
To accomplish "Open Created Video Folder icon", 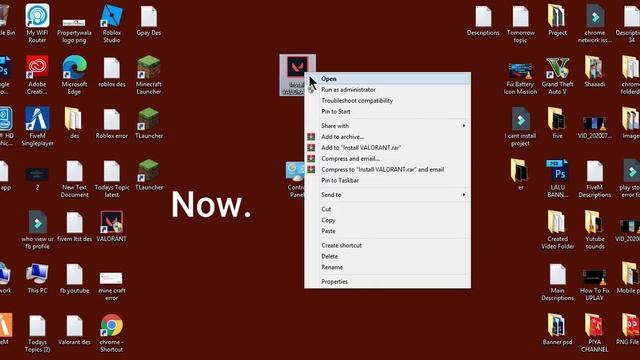I will pos(558,222).
